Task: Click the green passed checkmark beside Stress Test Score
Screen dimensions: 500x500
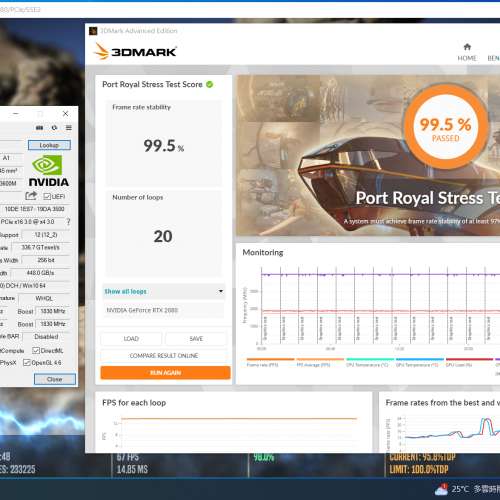Action: click(210, 84)
